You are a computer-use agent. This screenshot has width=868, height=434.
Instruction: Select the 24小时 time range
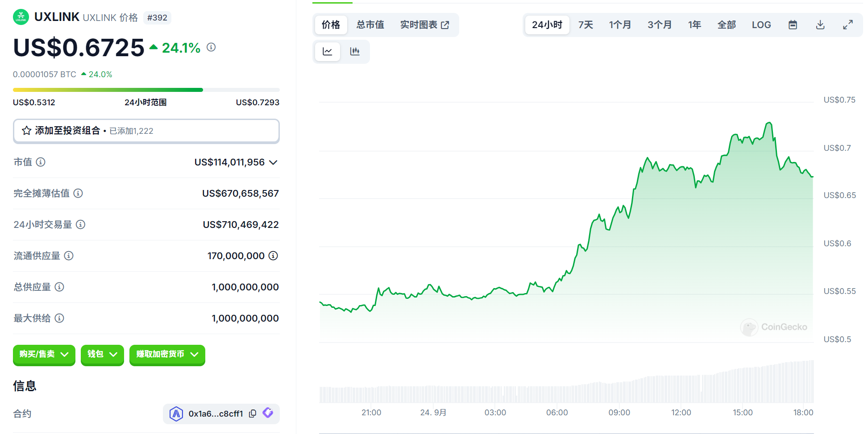click(x=547, y=25)
